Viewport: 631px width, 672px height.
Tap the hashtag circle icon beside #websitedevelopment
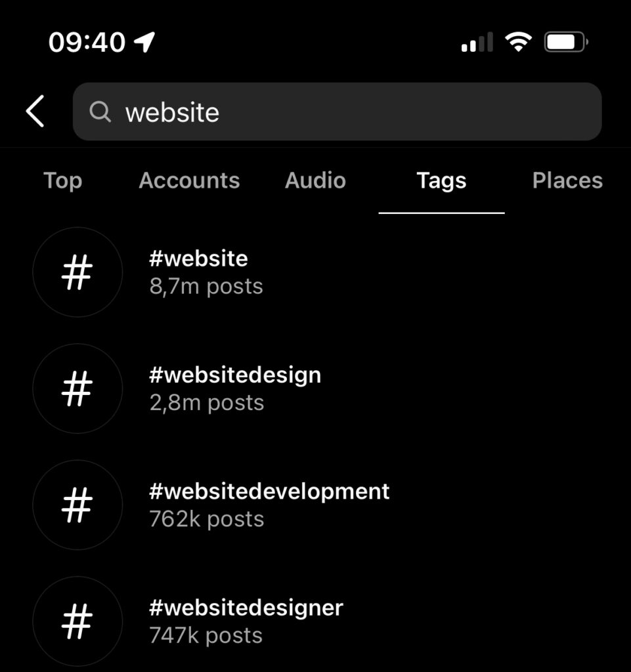tap(77, 505)
